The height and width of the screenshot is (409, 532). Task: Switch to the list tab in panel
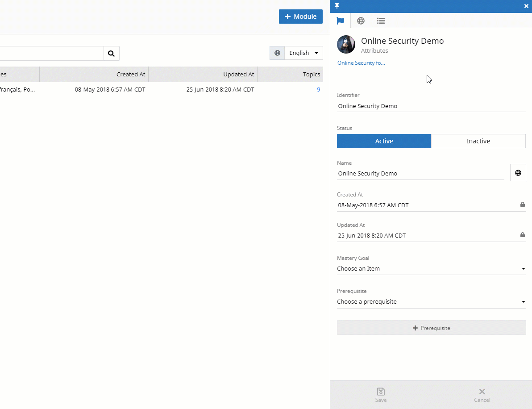click(x=381, y=21)
